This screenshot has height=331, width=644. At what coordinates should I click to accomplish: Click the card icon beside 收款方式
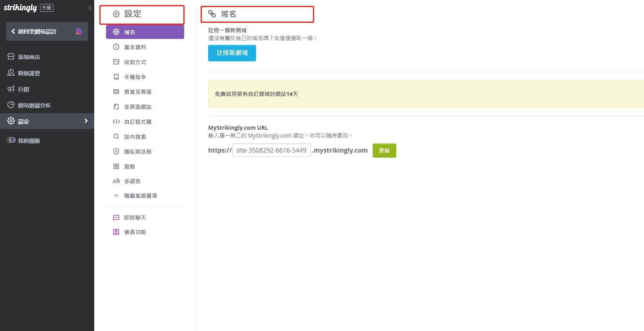pos(116,62)
